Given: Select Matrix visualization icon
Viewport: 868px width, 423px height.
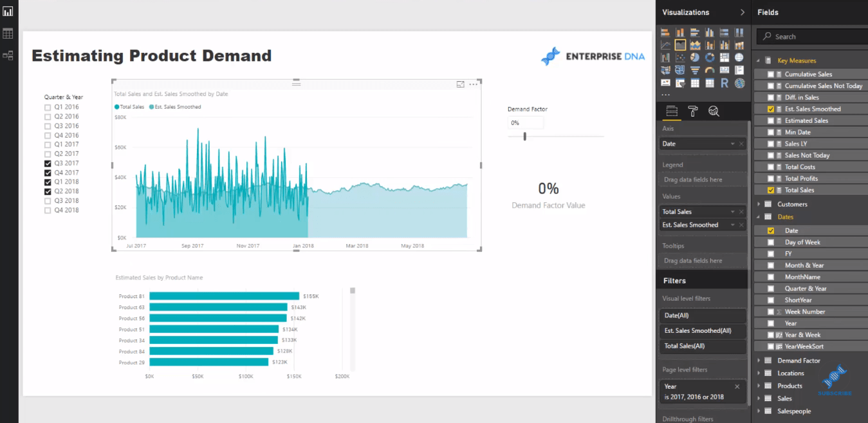Looking at the screenshot, I should pos(710,83).
